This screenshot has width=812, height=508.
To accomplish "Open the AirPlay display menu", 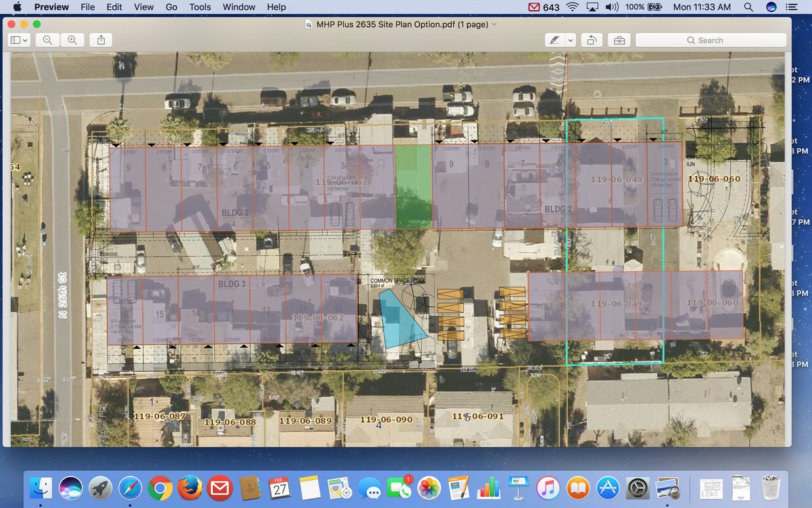I will click(x=593, y=7).
